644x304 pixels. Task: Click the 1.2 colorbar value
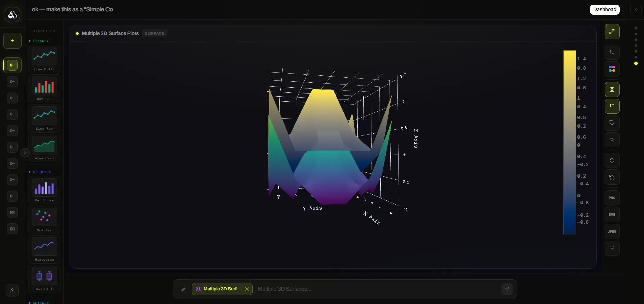[x=582, y=78]
